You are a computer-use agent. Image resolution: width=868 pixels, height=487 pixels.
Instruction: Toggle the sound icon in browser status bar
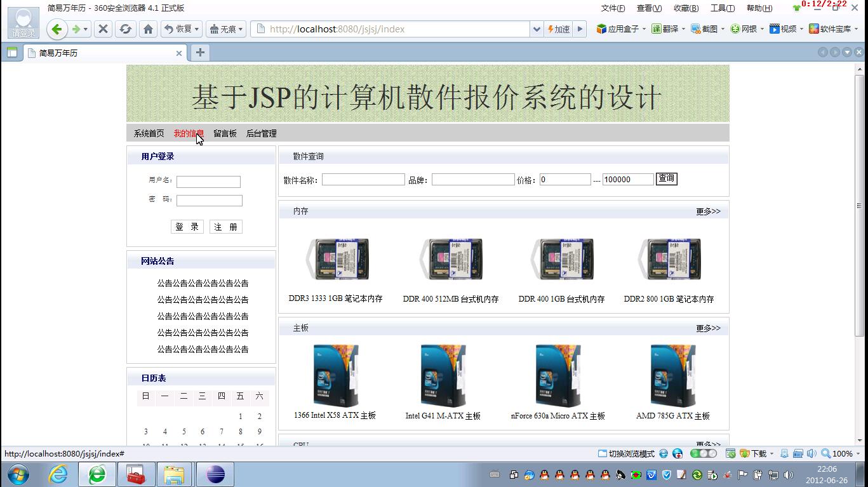[x=812, y=454]
